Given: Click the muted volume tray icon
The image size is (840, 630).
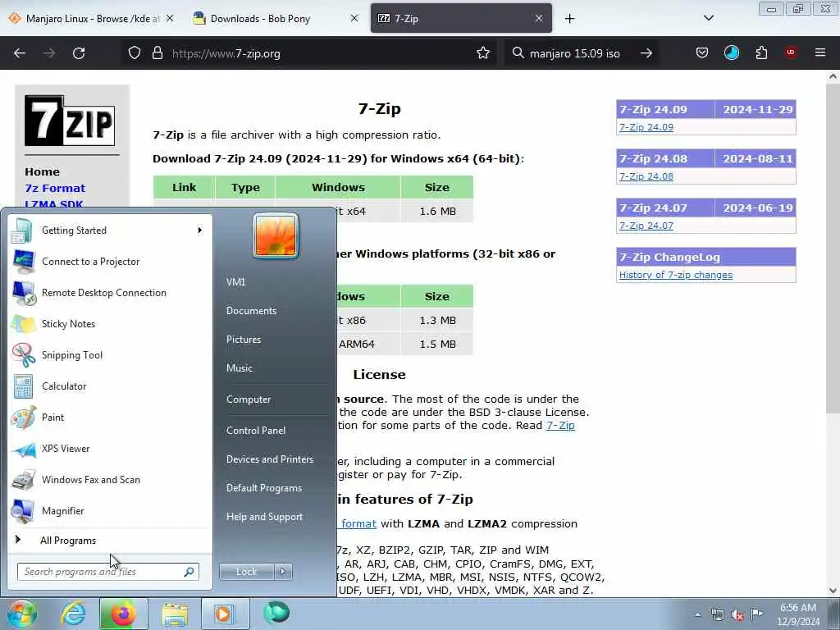Looking at the screenshot, I should (x=737, y=615).
